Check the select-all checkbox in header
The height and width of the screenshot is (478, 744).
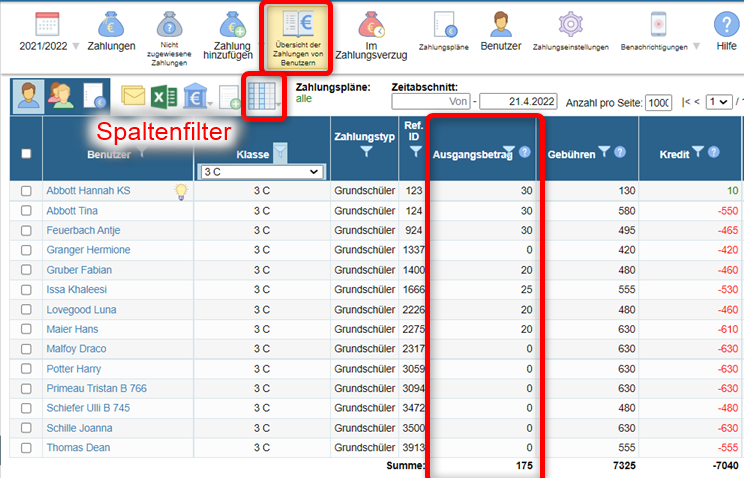tap(26, 153)
